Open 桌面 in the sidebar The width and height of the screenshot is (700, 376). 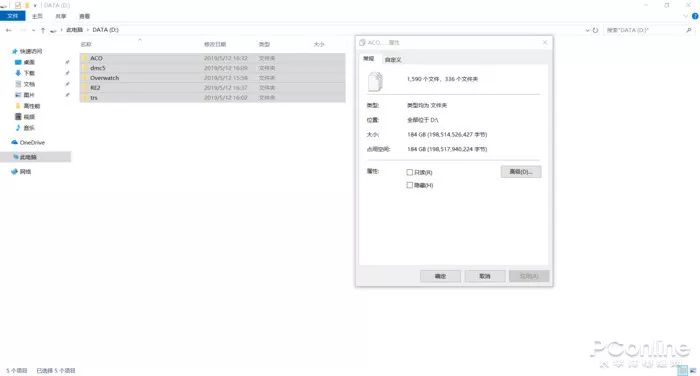(29, 62)
